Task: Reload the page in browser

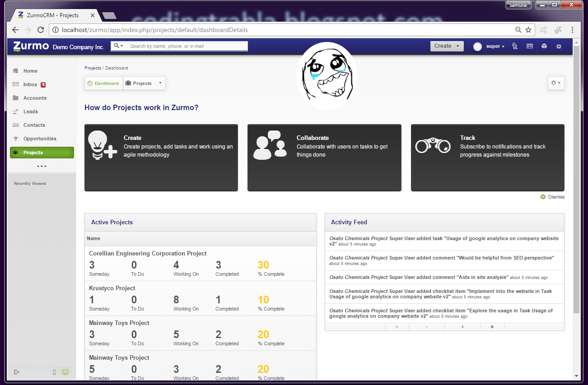Action: [41, 30]
